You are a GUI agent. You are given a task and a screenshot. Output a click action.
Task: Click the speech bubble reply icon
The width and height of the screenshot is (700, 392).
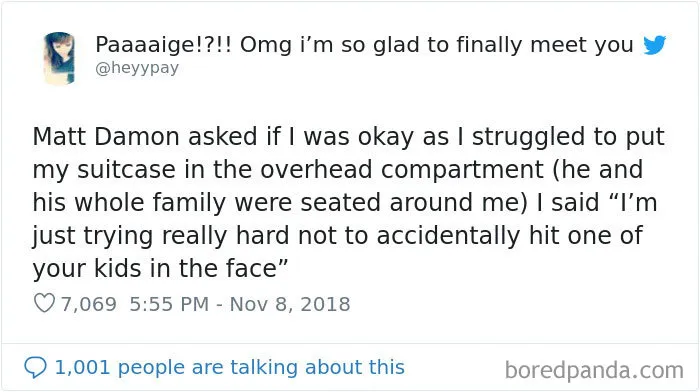click(x=35, y=367)
